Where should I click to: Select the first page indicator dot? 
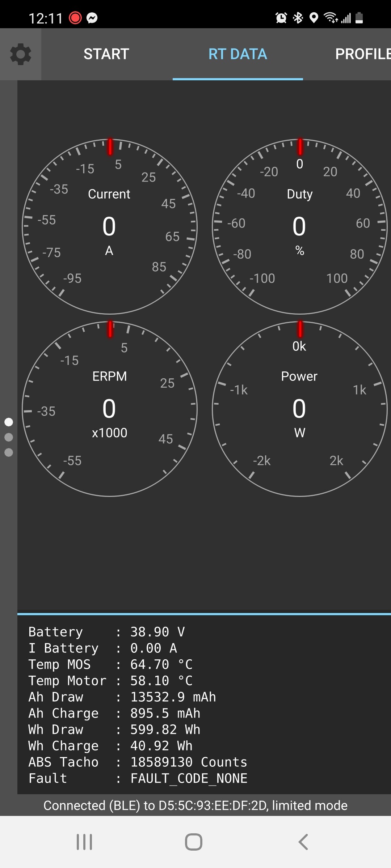9,422
